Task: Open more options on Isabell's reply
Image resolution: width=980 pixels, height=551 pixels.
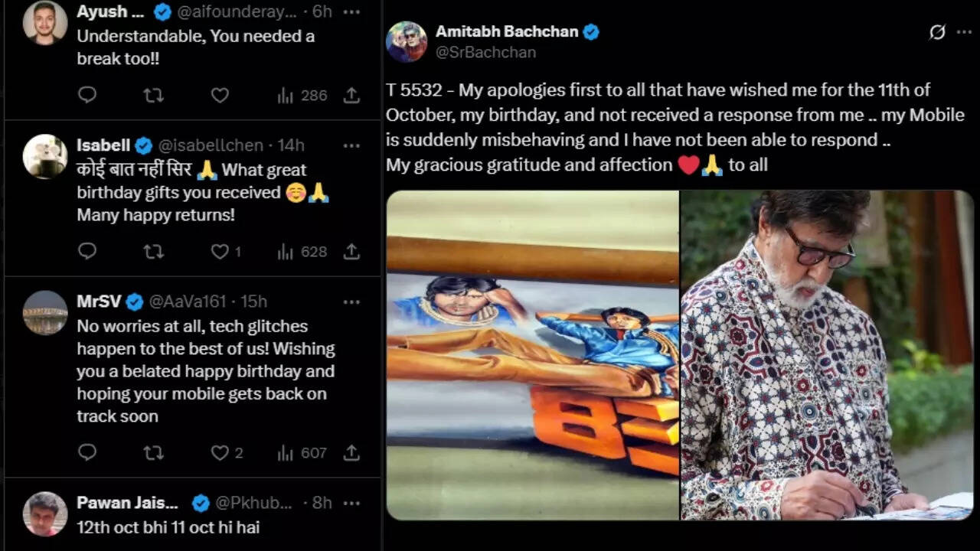Action: [x=351, y=145]
